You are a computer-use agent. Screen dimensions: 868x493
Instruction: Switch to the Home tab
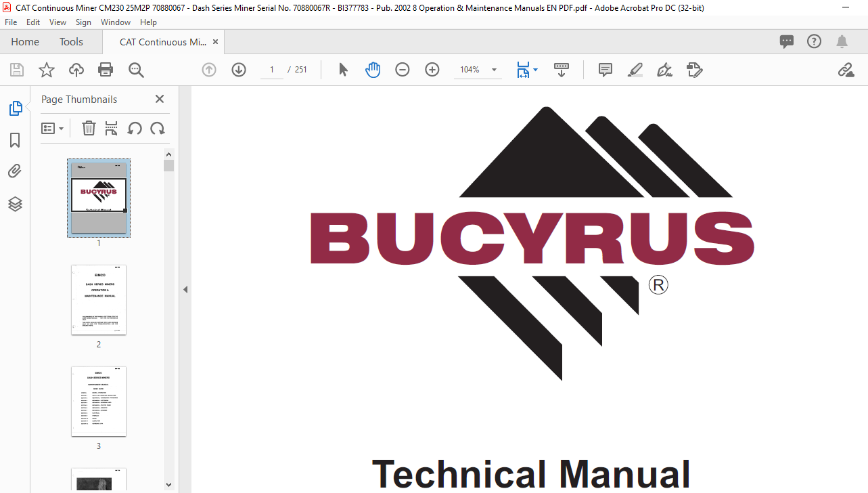(x=25, y=41)
